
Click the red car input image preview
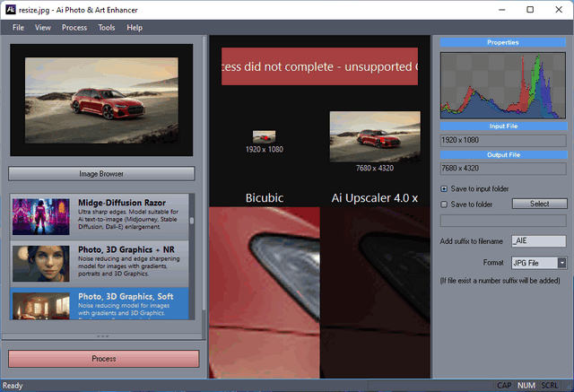pyautogui.click(x=101, y=100)
